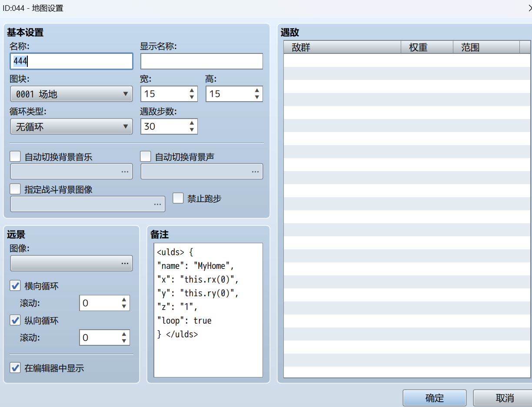Click the 范围 column header
The width and height of the screenshot is (532, 407).
click(486, 47)
